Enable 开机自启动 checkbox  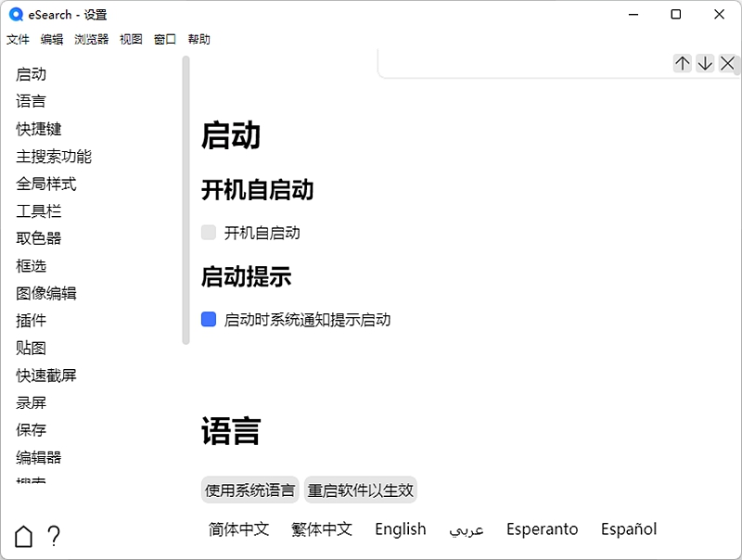[209, 232]
